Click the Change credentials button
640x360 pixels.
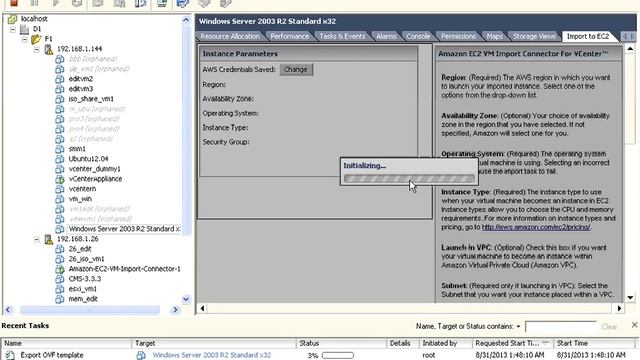296,69
